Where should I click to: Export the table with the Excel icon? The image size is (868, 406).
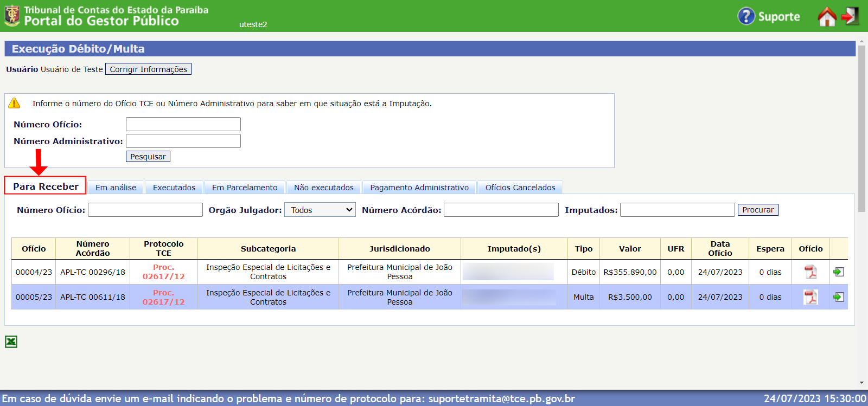(x=11, y=341)
